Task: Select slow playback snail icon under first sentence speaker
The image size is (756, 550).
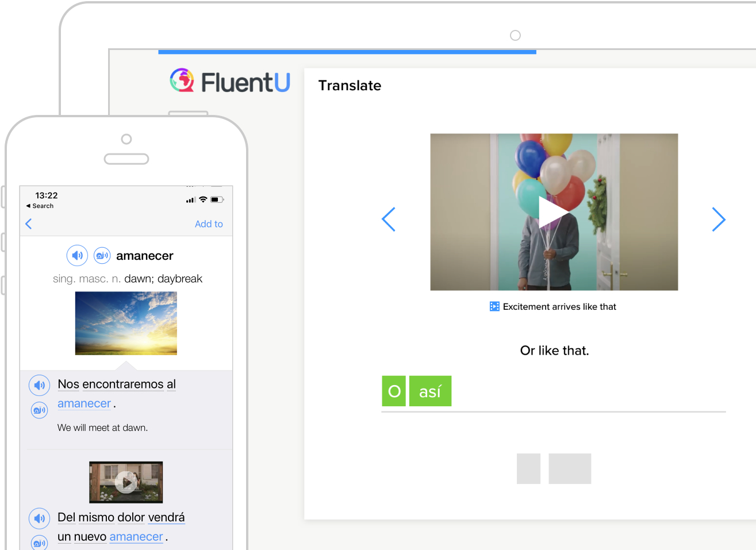Action: tap(39, 410)
